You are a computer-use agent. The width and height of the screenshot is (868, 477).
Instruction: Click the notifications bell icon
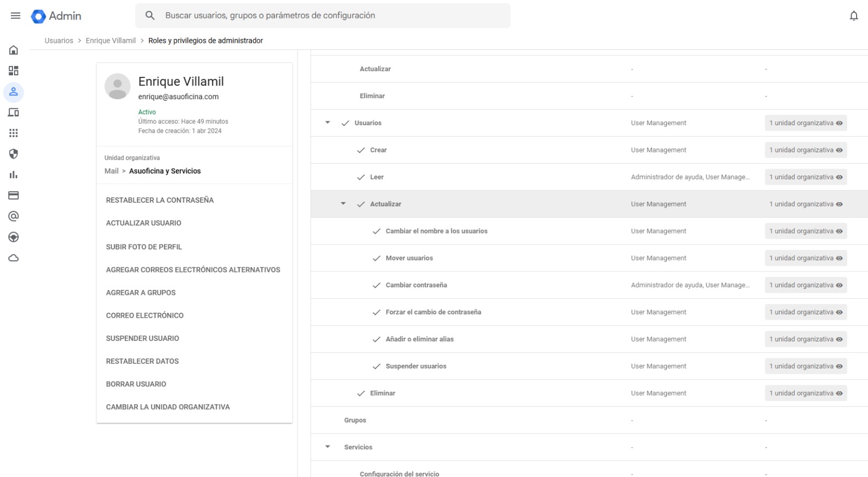pyautogui.click(x=853, y=16)
